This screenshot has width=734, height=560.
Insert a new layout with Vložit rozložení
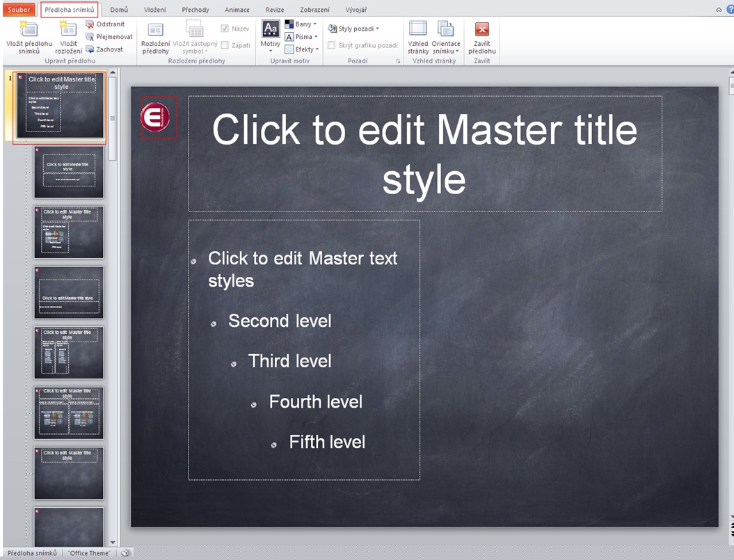[68, 38]
